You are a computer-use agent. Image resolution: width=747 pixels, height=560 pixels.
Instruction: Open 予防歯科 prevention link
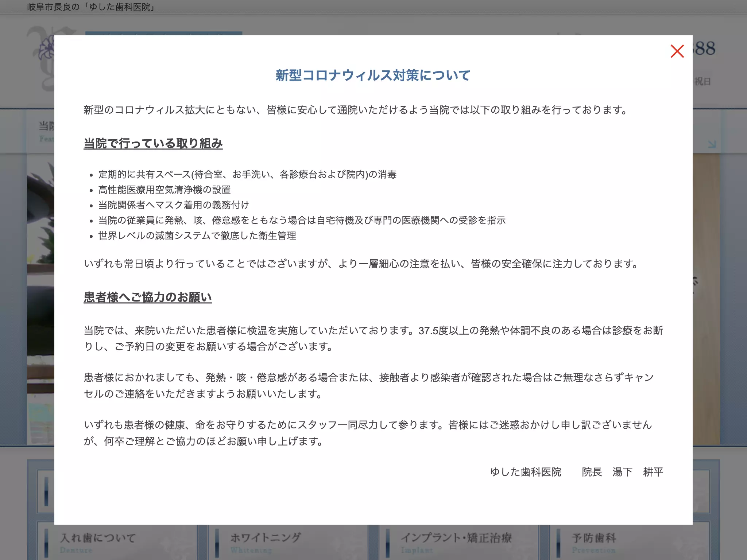[630, 542]
